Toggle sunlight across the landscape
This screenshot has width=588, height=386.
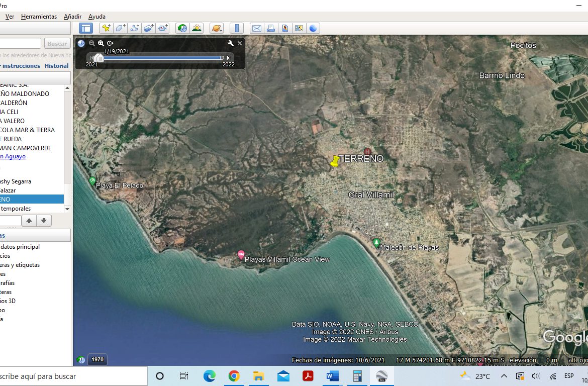click(197, 28)
